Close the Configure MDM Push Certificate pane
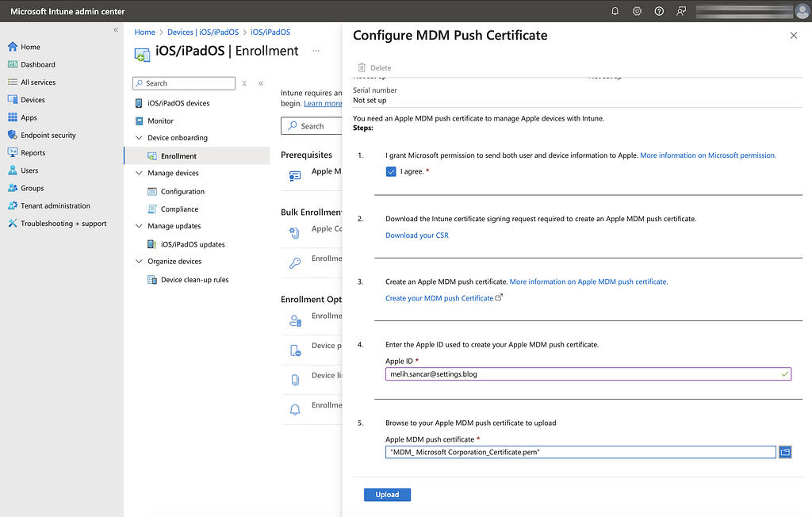 coord(793,35)
